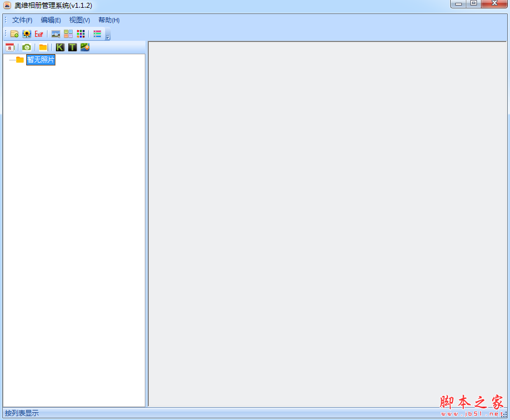This screenshot has width=510, height=420.
Task: Switch to list view icon
Action: 97,34
